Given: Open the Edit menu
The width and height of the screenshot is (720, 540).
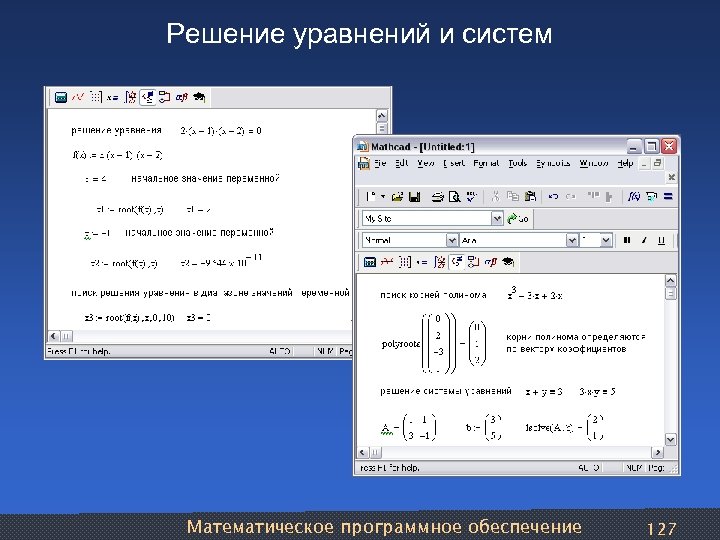Looking at the screenshot, I should tap(402, 163).
